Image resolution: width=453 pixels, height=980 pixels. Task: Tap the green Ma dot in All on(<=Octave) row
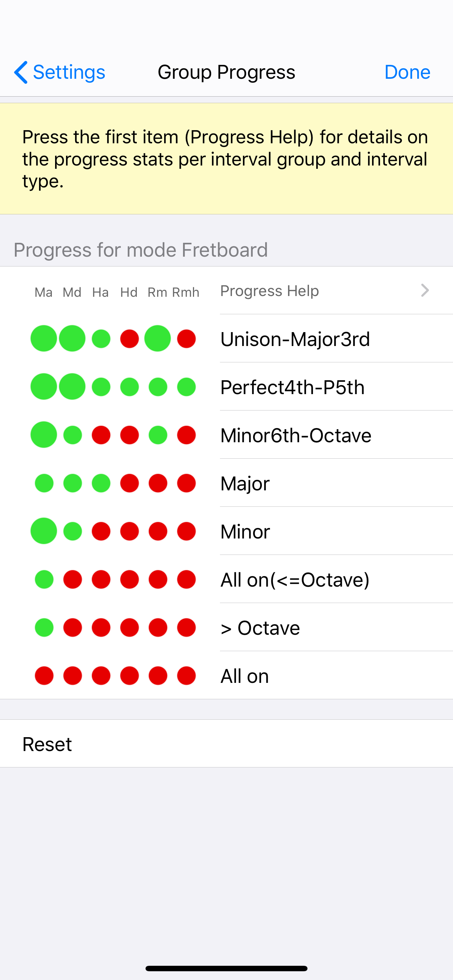pos(43,579)
